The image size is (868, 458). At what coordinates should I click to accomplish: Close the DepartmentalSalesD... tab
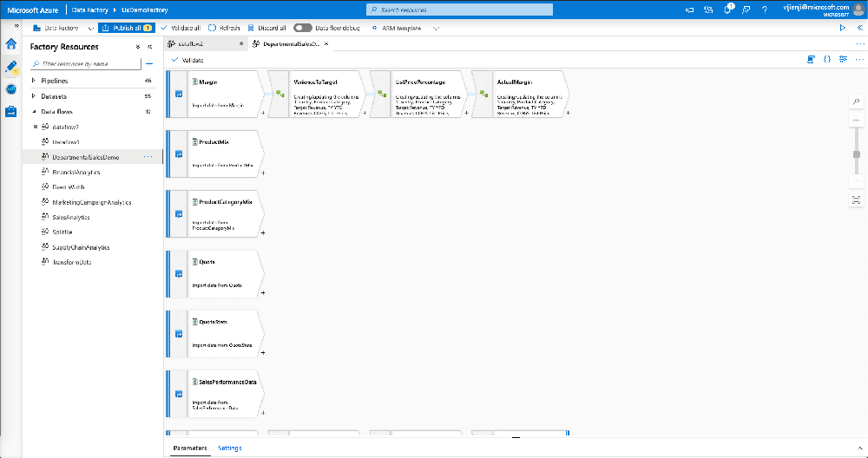click(326, 43)
